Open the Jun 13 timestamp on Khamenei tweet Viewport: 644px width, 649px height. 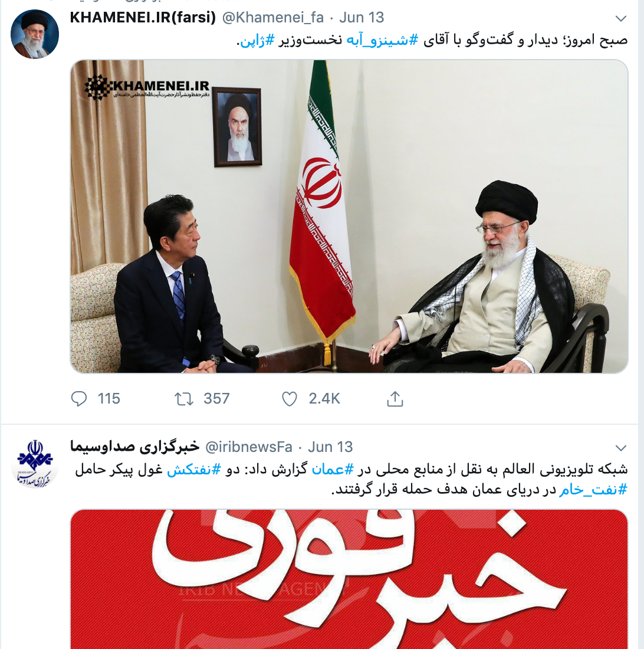tap(362, 17)
